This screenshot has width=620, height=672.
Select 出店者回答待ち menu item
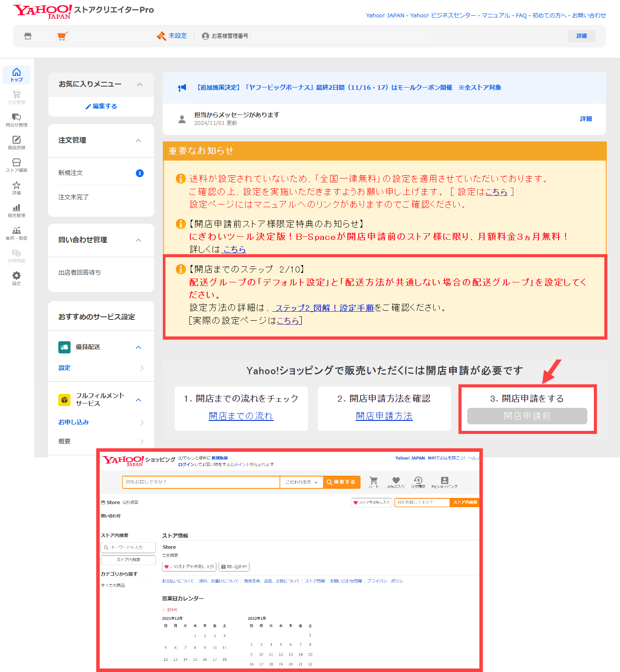click(x=80, y=272)
